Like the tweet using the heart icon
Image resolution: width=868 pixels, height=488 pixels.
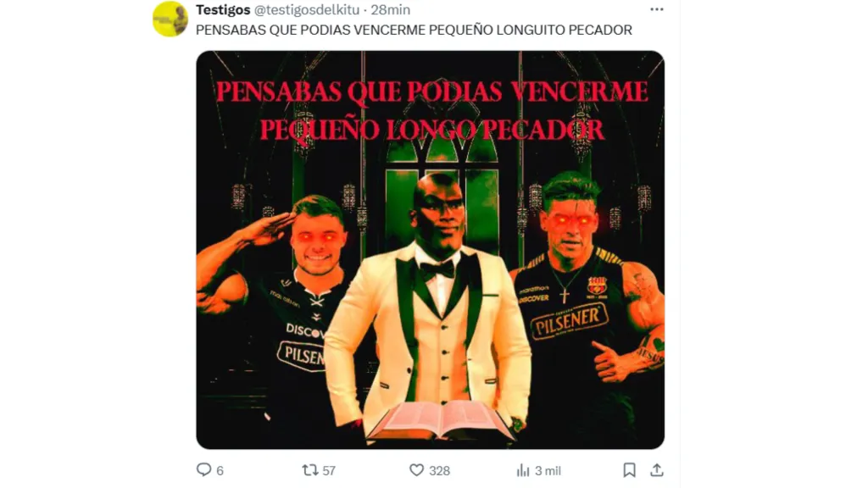(416, 470)
